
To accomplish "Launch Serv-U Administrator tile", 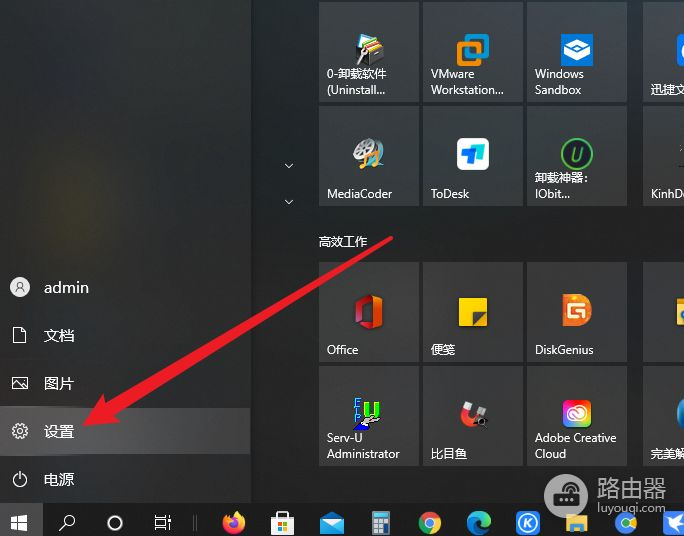I will coord(367,417).
